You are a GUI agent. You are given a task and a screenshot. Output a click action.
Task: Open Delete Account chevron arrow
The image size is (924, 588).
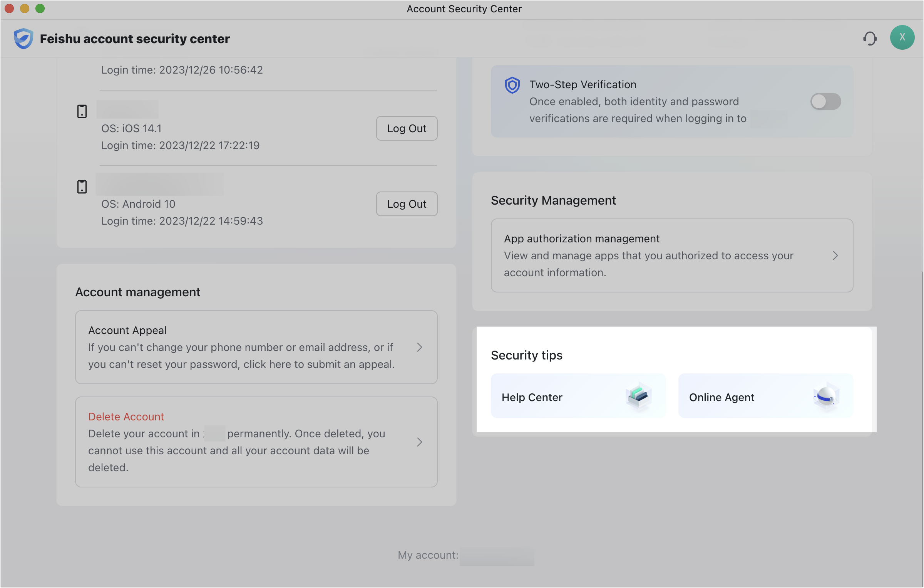pyautogui.click(x=420, y=442)
